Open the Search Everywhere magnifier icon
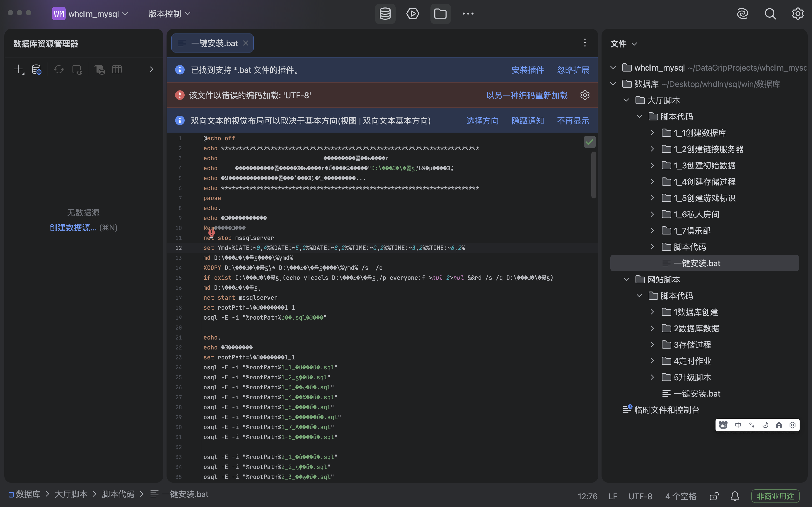812x507 pixels. tap(770, 14)
